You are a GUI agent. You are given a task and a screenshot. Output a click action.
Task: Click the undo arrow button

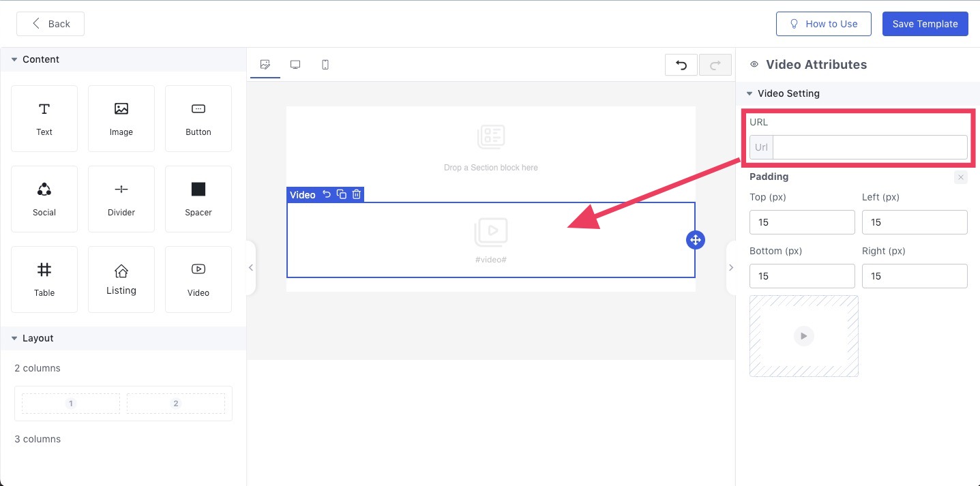[681, 65]
